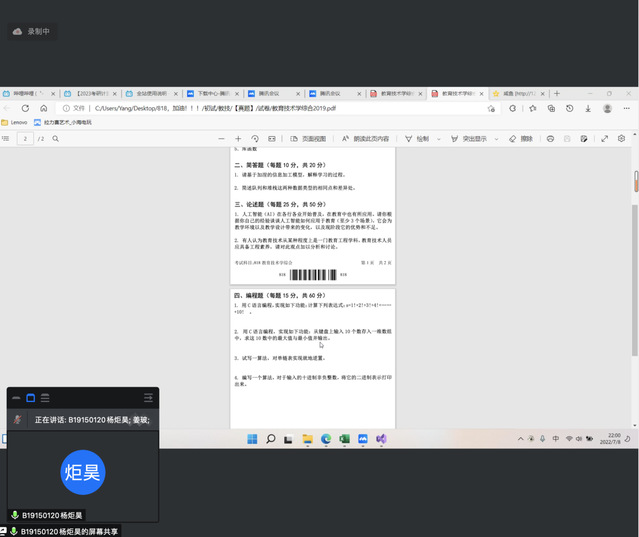
Task: Toggle 朗读此页内容 read aloud
Action: (366, 139)
